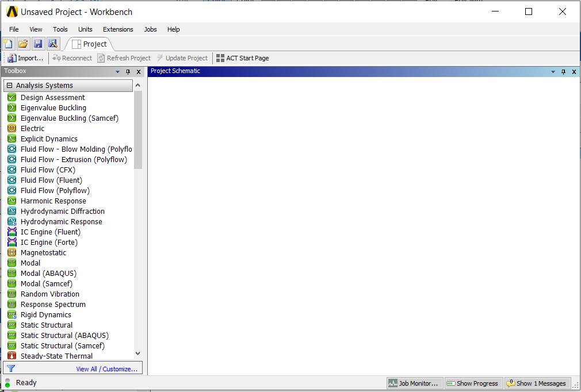Viewport: 581px width, 392px height.
Task: Click the Modal system icon
Action: tap(12, 263)
